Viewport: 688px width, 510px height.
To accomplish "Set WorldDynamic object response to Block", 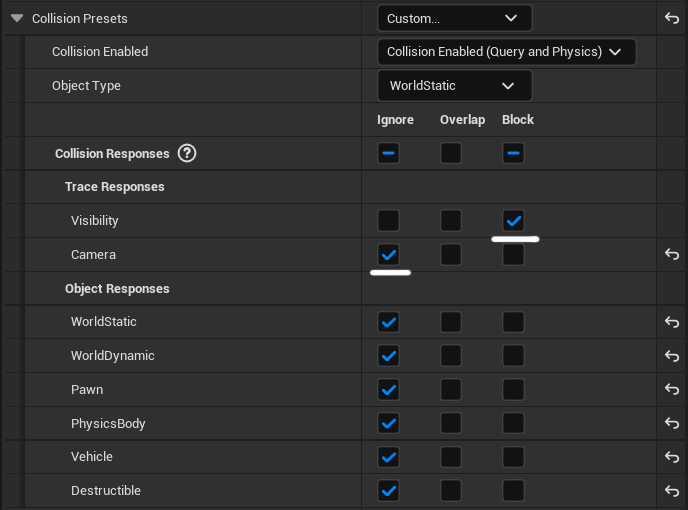I will pos(513,356).
